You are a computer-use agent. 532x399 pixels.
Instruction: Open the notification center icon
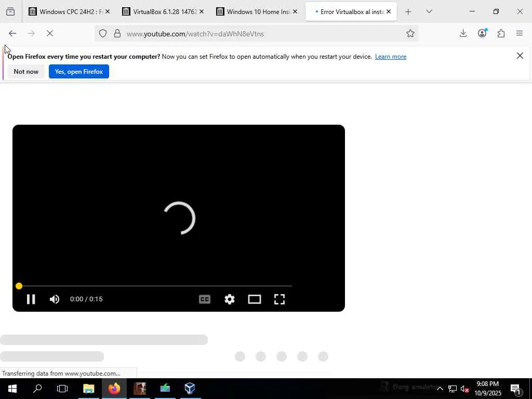[x=515, y=389]
